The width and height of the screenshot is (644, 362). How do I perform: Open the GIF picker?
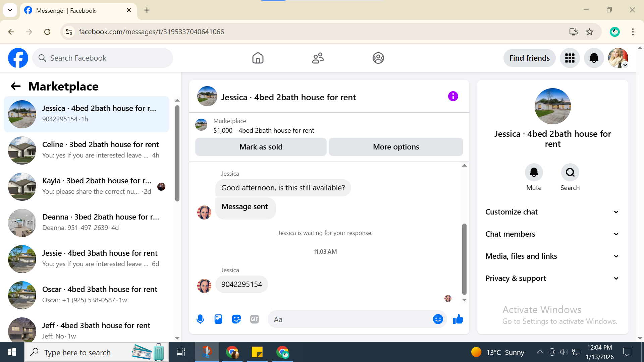255,319
